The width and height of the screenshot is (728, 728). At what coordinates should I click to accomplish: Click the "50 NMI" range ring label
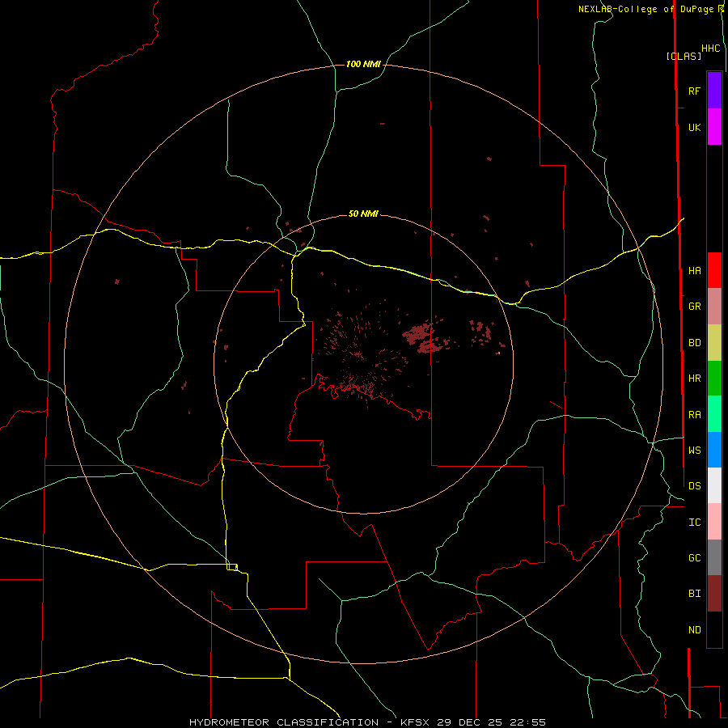tap(363, 214)
